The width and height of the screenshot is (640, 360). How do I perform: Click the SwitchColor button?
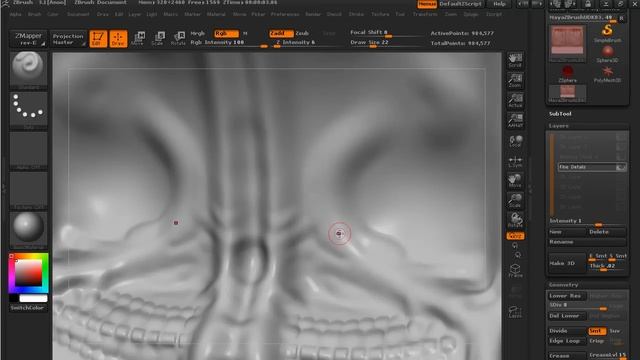[27, 308]
